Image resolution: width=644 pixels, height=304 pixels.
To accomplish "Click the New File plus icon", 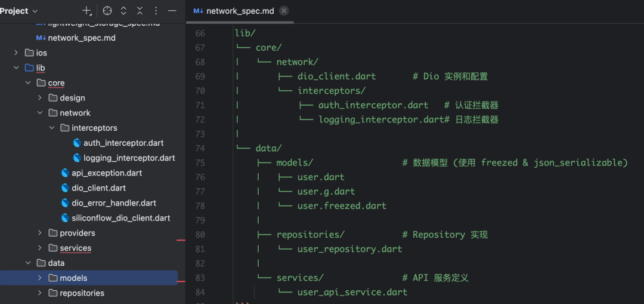I will pos(86,11).
